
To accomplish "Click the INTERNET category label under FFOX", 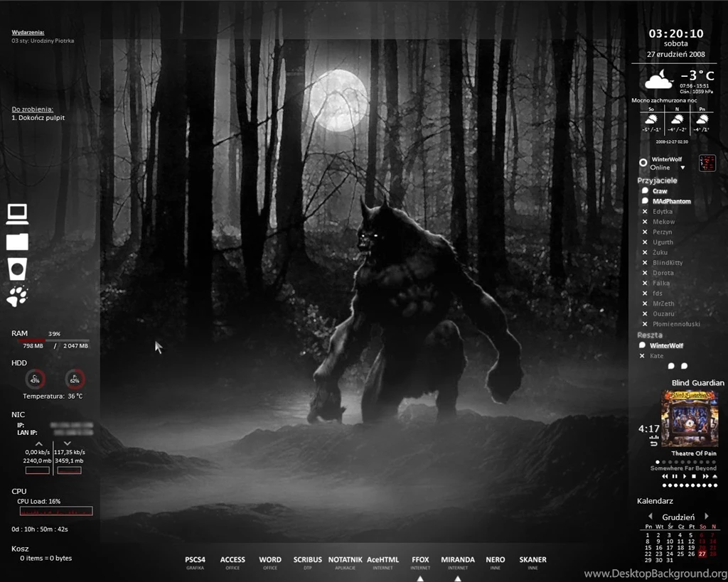I will tap(420, 566).
